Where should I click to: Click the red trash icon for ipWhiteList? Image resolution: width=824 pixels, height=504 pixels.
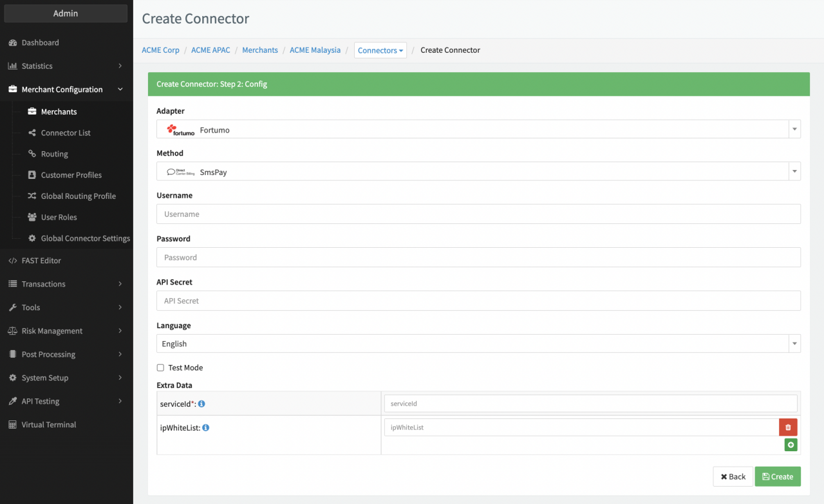(788, 427)
